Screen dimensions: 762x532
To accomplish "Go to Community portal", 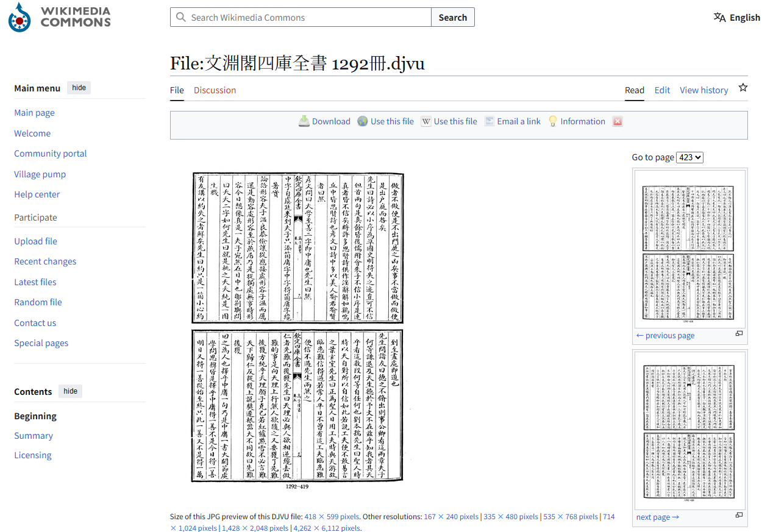I will pos(51,154).
